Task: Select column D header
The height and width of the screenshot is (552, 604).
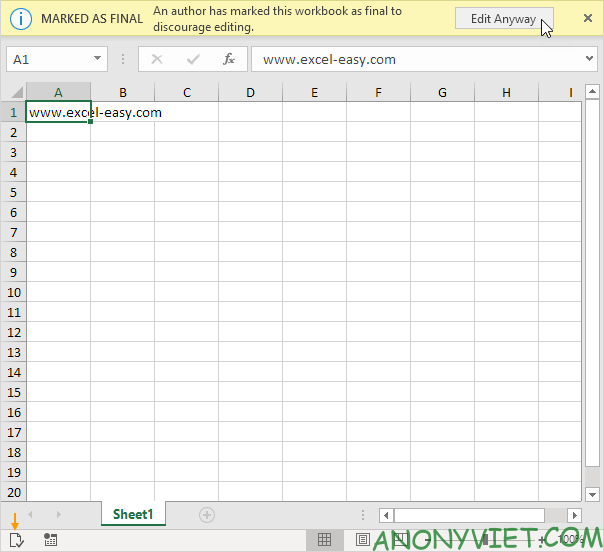Action: tap(250, 93)
